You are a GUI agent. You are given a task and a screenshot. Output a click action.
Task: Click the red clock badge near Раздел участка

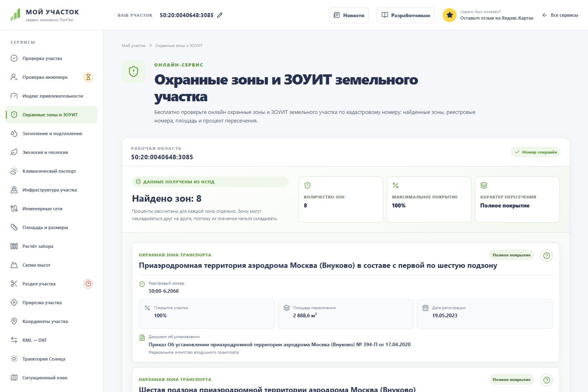tap(88, 284)
